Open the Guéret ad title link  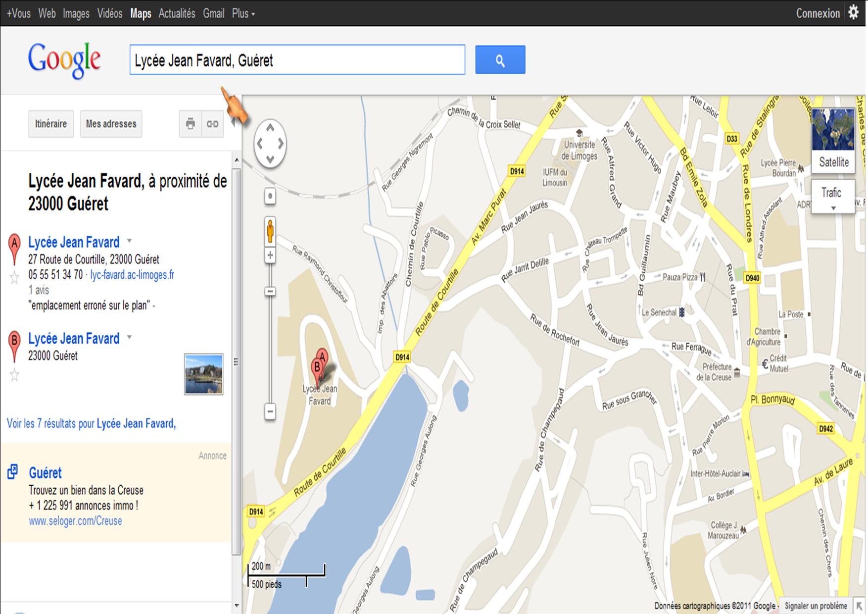coord(45,473)
